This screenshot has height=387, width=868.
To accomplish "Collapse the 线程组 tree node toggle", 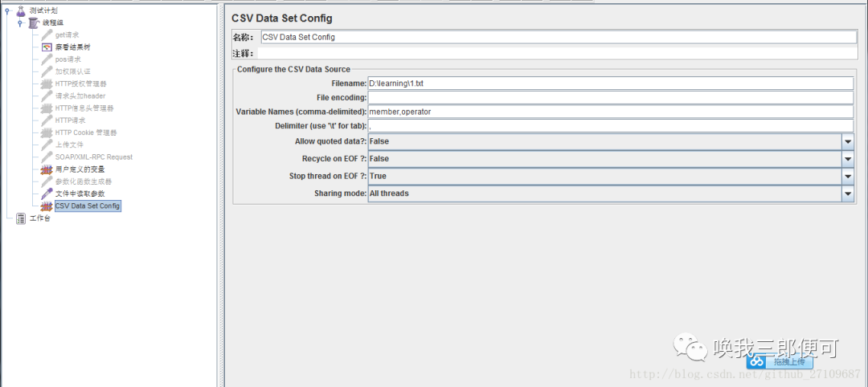I will [21, 22].
